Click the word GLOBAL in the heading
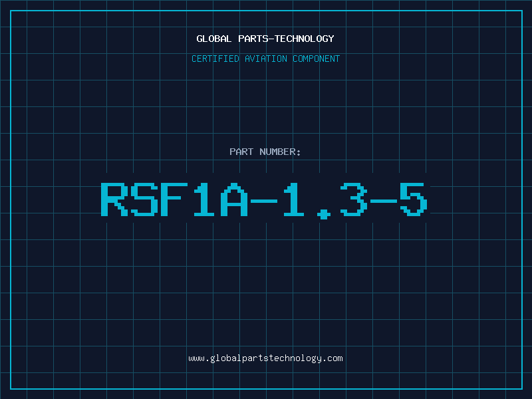Screen dimensions: 532x399 tap(214, 39)
